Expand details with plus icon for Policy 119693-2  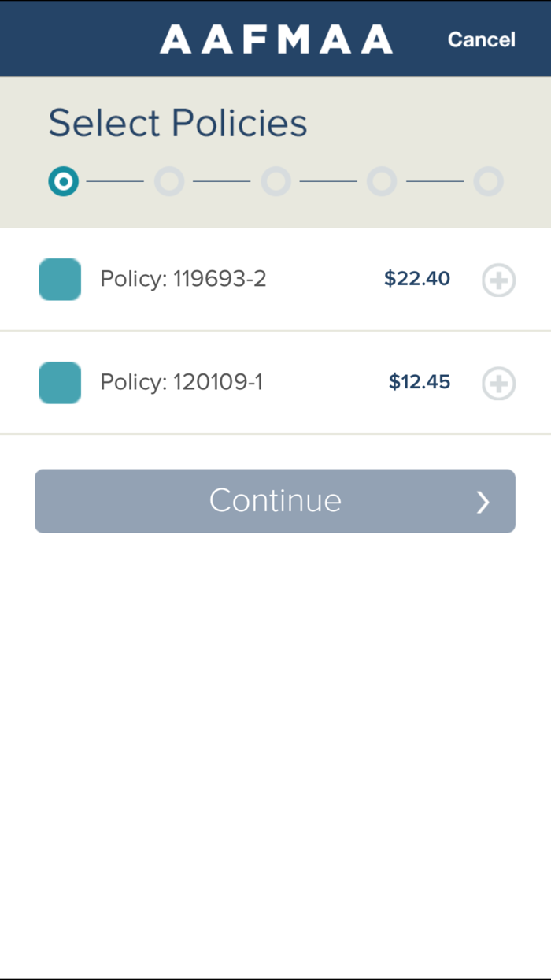[x=498, y=280]
